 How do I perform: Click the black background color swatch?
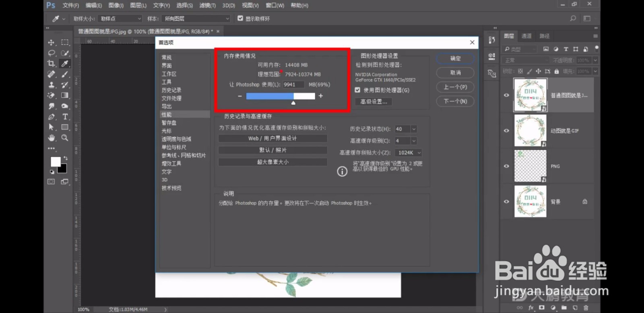tap(63, 169)
